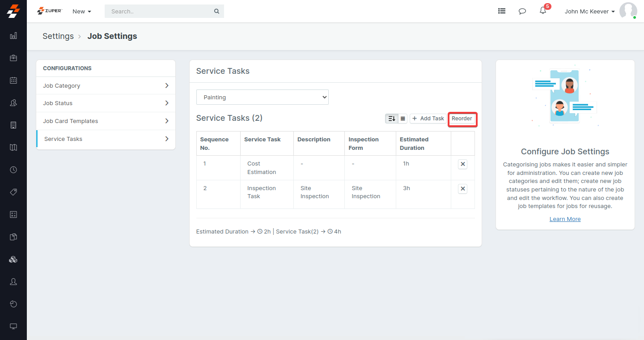Viewport: 644px width, 340px height.
Task: Open the notifications bell
Action: pyautogui.click(x=543, y=11)
